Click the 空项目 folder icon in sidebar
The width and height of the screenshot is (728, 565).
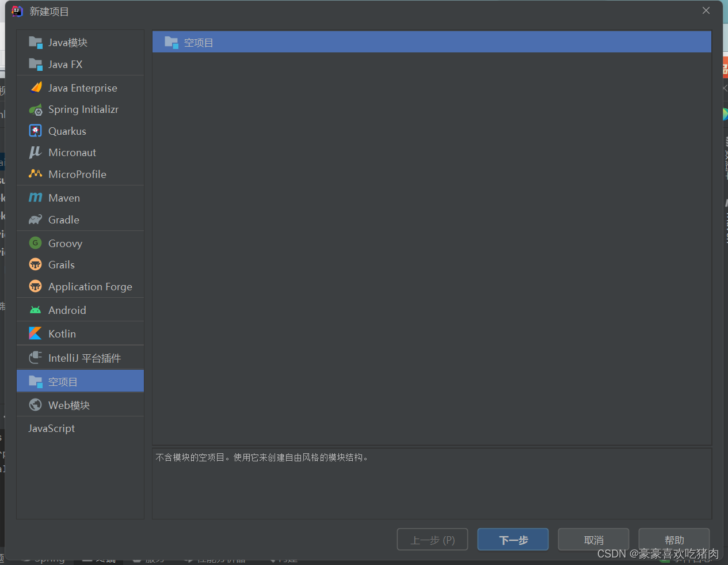tap(36, 381)
